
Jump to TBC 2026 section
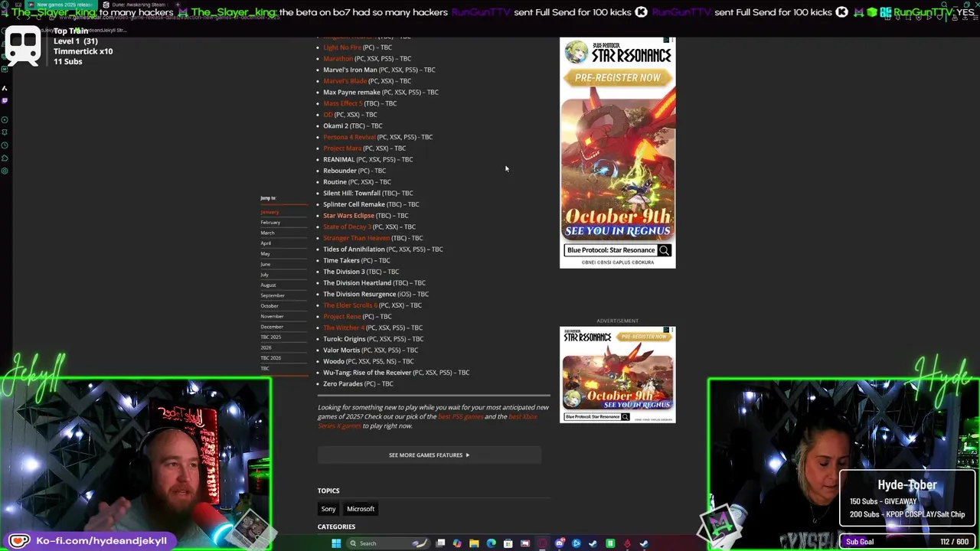(271, 357)
